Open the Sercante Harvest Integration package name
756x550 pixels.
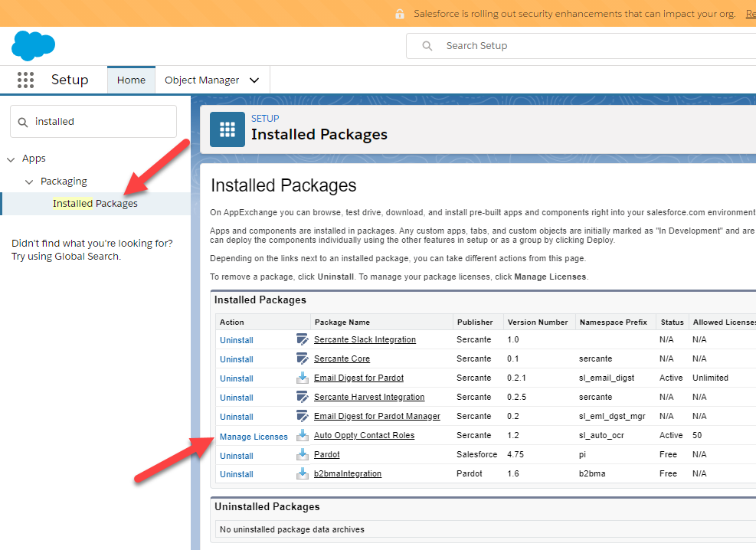click(x=369, y=397)
